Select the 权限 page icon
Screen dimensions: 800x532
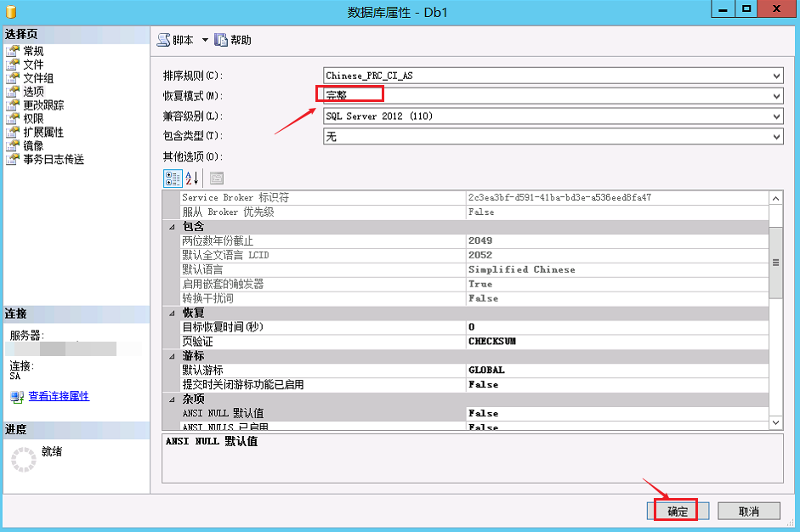coord(13,118)
